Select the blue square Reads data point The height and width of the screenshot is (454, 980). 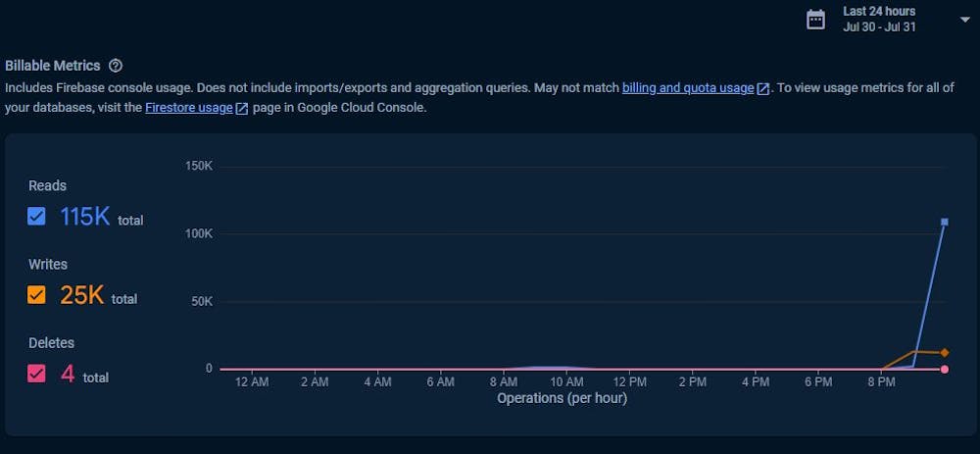point(945,222)
